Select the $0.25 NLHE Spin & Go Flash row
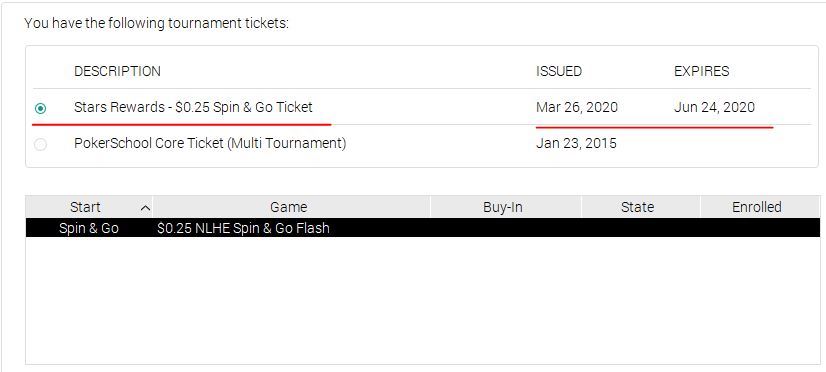Screen dimensions: 826x372 (x=422, y=228)
